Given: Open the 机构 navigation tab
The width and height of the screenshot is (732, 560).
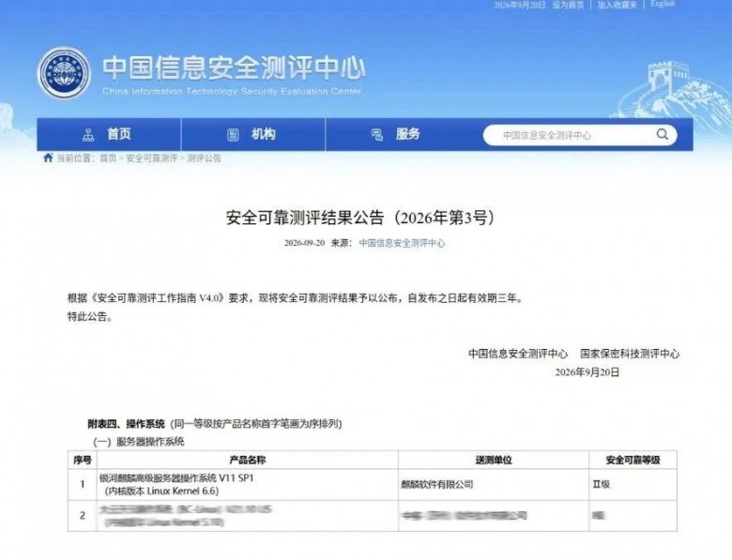Looking at the screenshot, I should (253, 134).
